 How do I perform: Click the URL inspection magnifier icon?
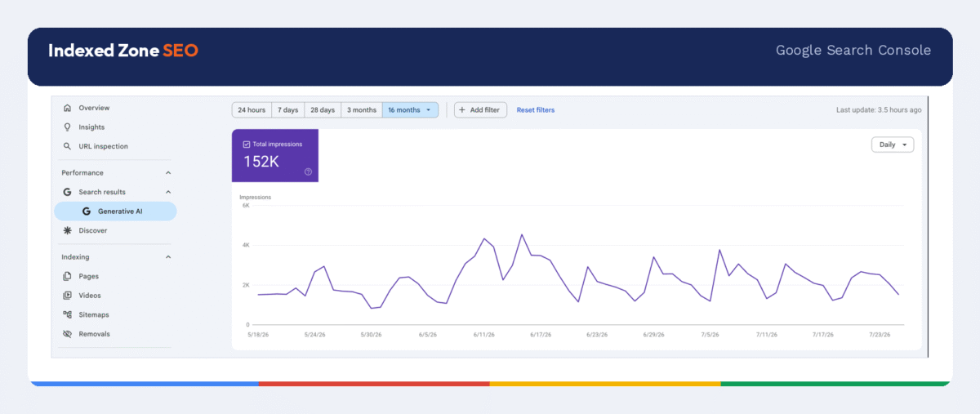click(x=67, y=146)
